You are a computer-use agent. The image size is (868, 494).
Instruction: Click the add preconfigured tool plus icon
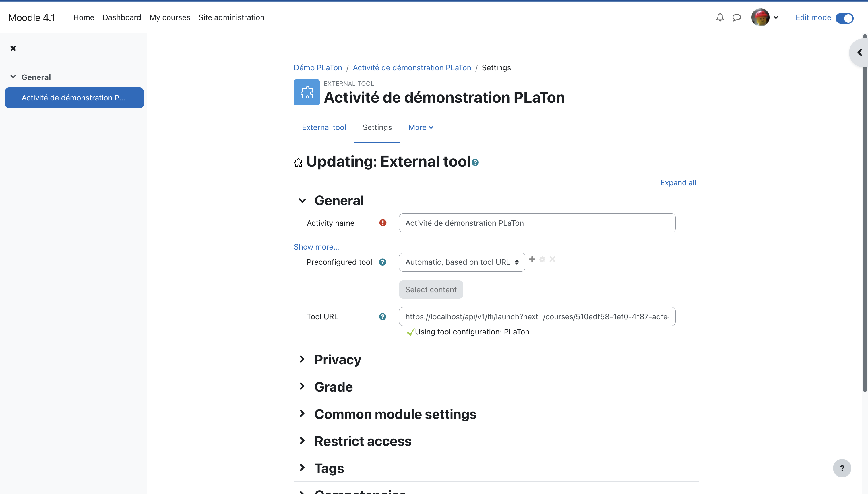pyautogui.click(x=532, y=259)
